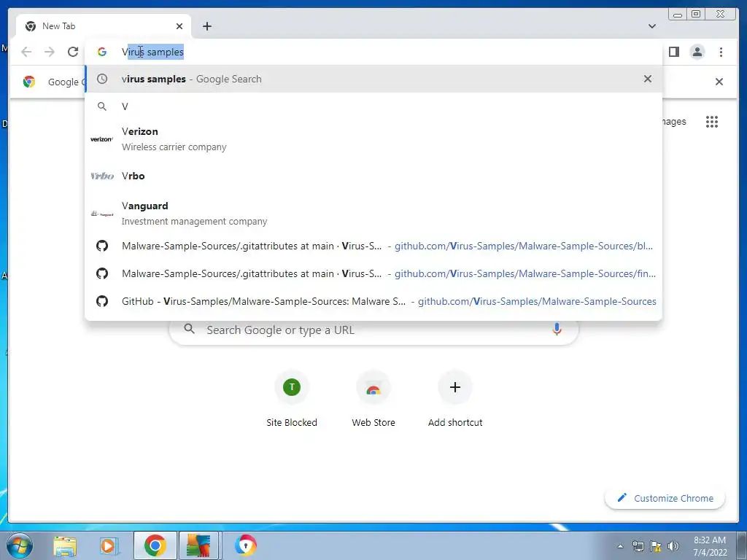
Task: Click Customize Chrome button
Action: coord(665,498)
